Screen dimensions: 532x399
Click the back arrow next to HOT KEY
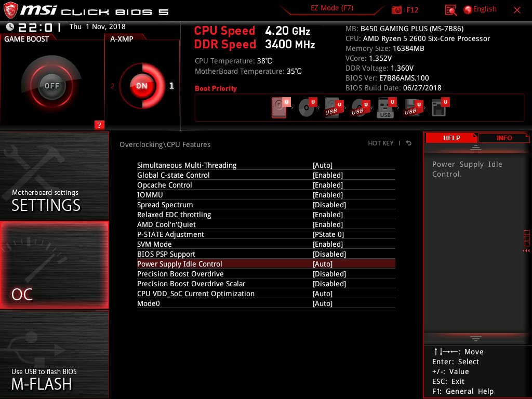pyautogui.click(x=408, y=143)
